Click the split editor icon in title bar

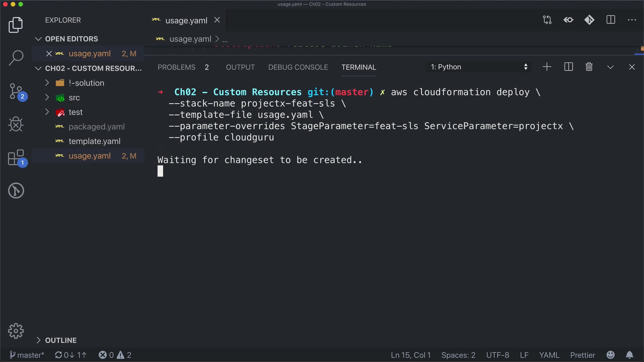click(610, 20)
